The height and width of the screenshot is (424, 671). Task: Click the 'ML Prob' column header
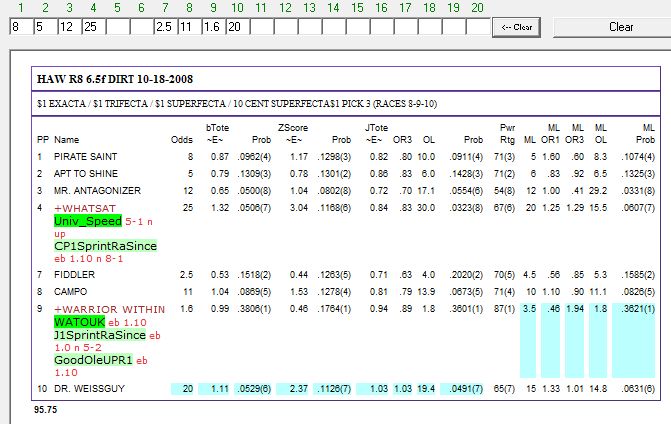pyautogui.click(x=645, y=134)
